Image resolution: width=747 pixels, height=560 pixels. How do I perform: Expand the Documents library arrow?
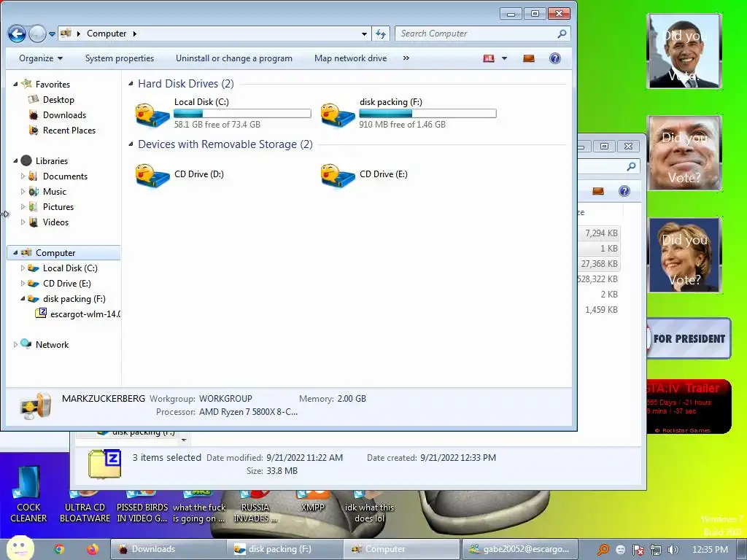point(23,176)
